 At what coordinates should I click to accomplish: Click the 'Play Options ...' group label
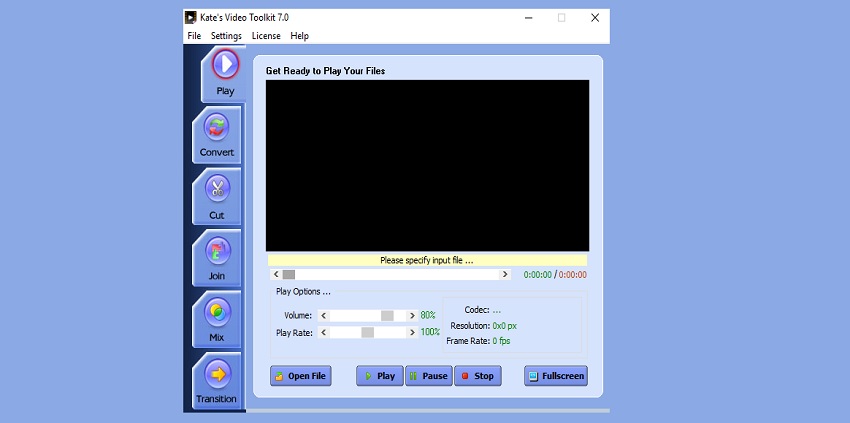303,292
